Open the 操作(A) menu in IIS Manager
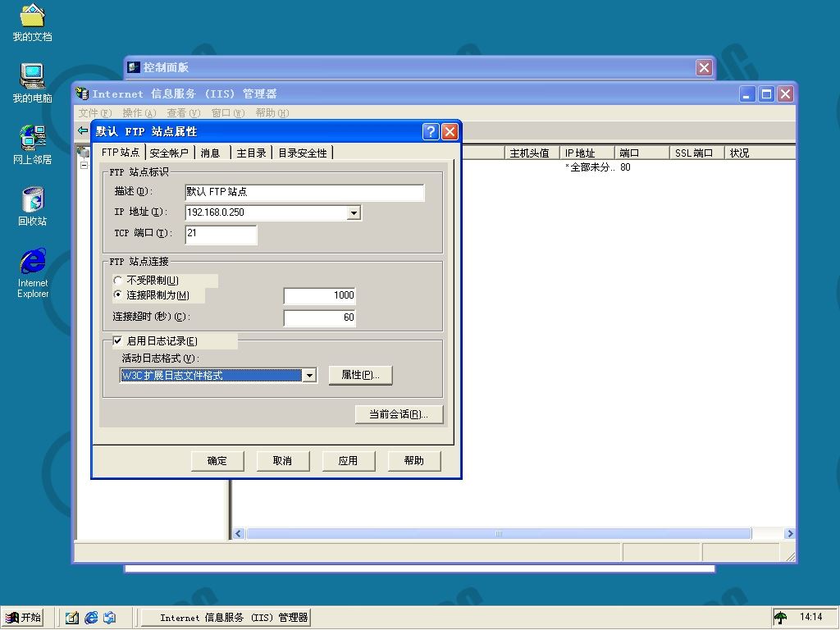The image size is (840, 630). pos(139,113)
